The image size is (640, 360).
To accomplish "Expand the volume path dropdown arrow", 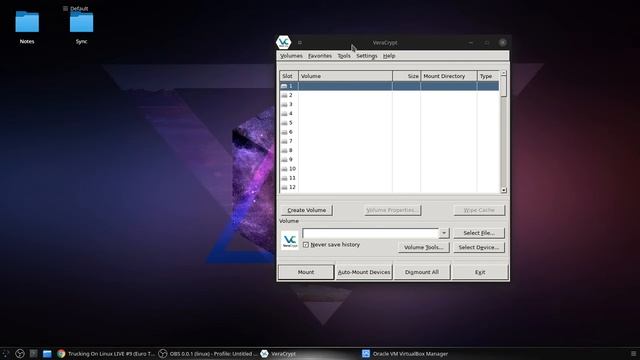I will [444, 233].
